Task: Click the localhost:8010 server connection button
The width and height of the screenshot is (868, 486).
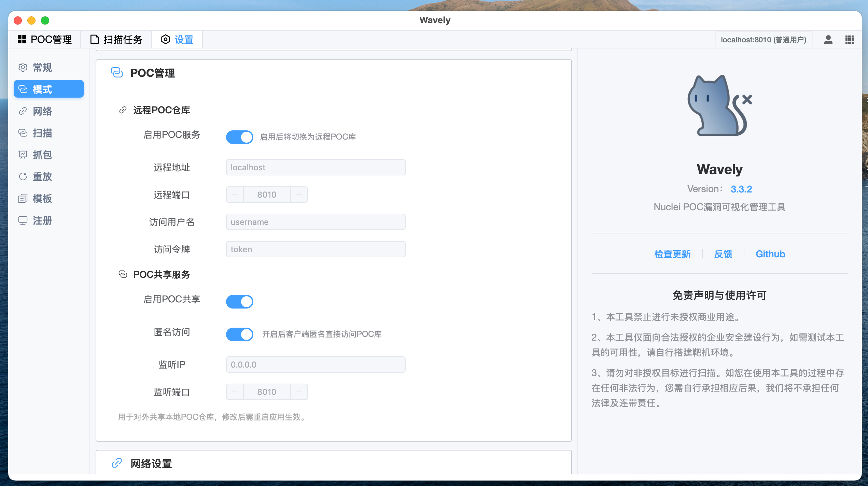Action: (764, 40)
